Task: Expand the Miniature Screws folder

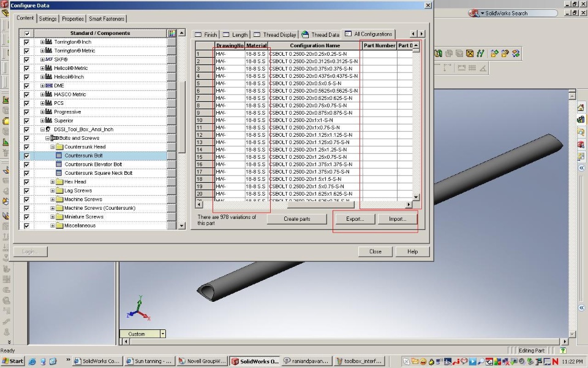Action: (53, 217)
